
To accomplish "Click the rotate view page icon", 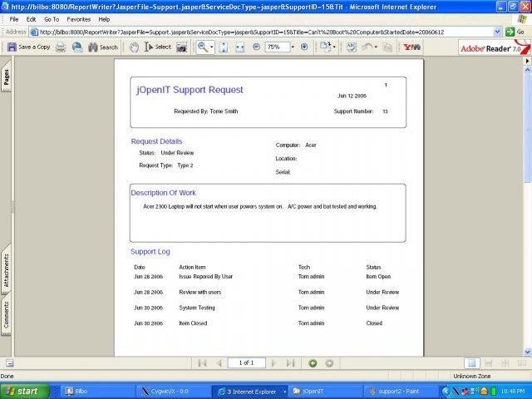I will [x=325, y=47].
